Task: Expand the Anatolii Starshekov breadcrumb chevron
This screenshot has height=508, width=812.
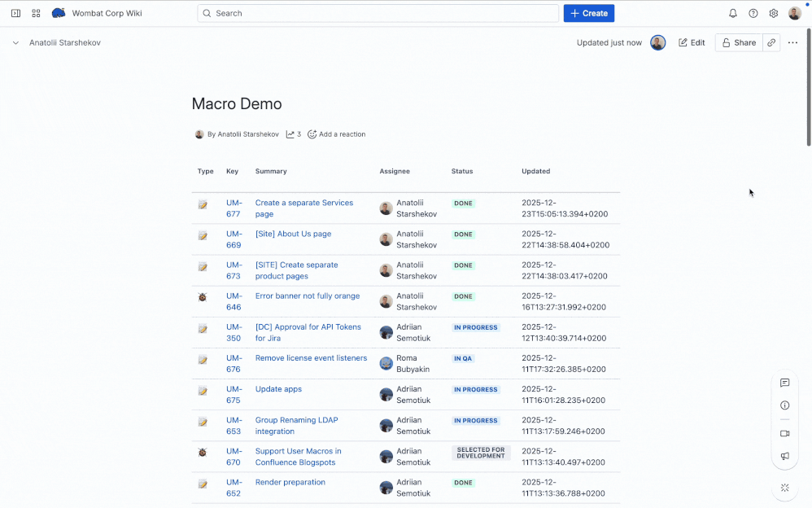Action: click(15, 42)
